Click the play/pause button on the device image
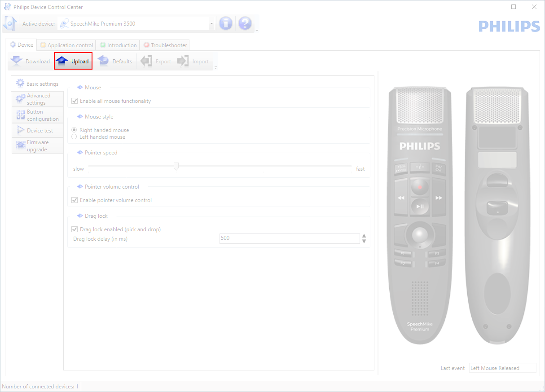Viewport: 545px width, 392px height. click(x=420, y=207)
